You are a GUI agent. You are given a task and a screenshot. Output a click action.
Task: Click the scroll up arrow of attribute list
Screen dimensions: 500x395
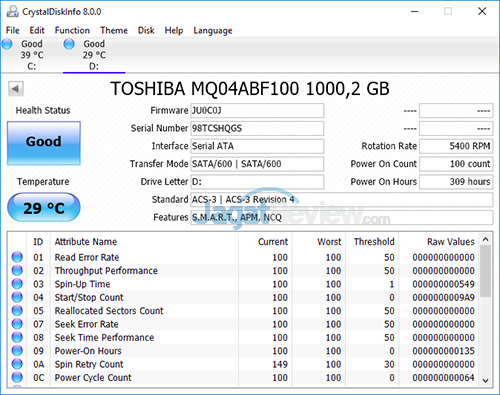(486, 239)
